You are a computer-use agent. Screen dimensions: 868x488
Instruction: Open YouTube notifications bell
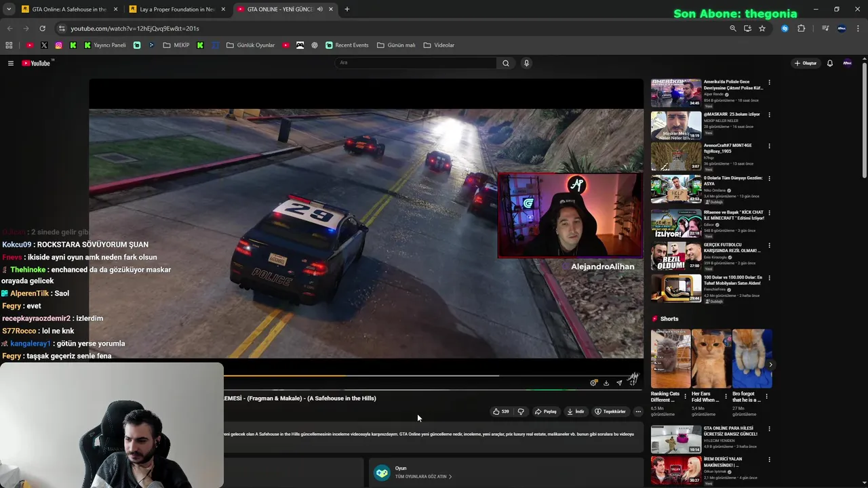pyautogui.click(x=829, y=63)
